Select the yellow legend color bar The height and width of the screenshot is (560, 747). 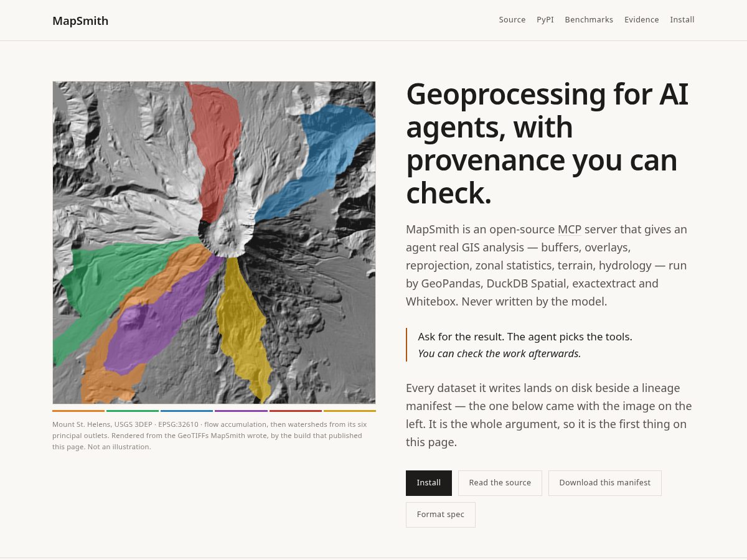coord(350,411)
